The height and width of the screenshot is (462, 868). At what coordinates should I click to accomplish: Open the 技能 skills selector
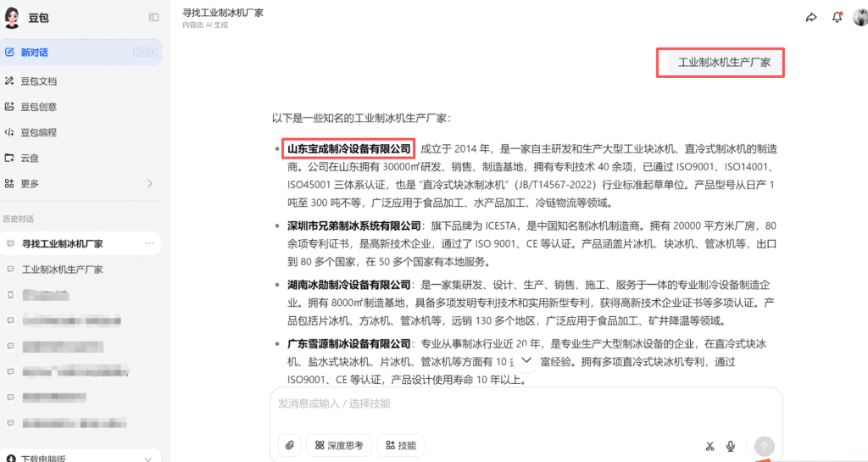coord(401,445)
